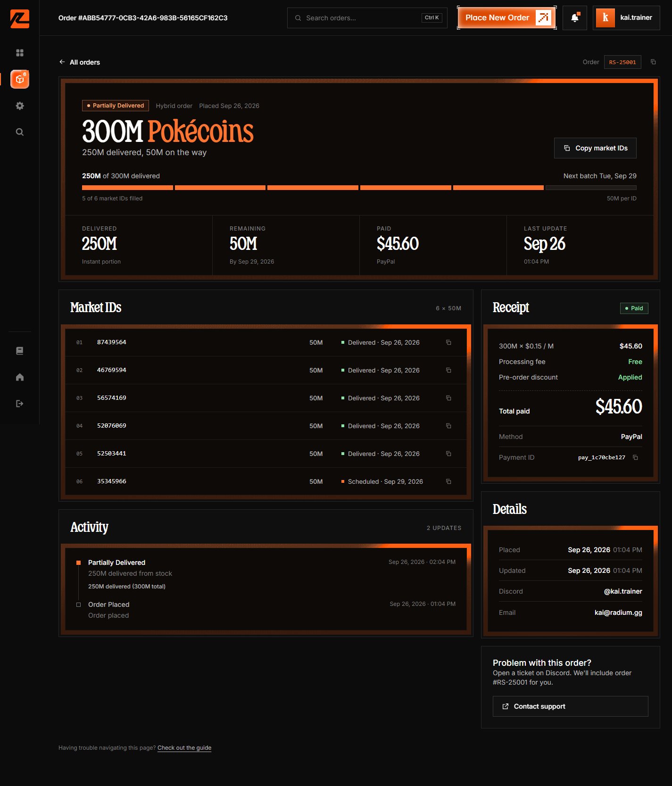Copy the order number RS-25001 via its copy icon

click(x=653, y=62)
